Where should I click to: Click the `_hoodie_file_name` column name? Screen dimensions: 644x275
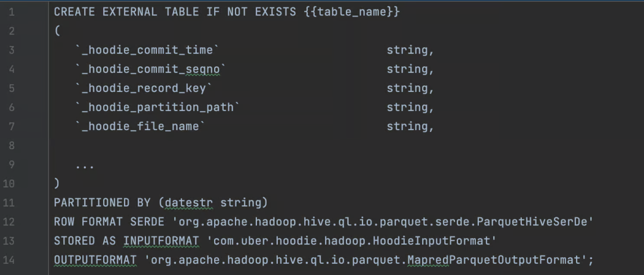[141, 126]
